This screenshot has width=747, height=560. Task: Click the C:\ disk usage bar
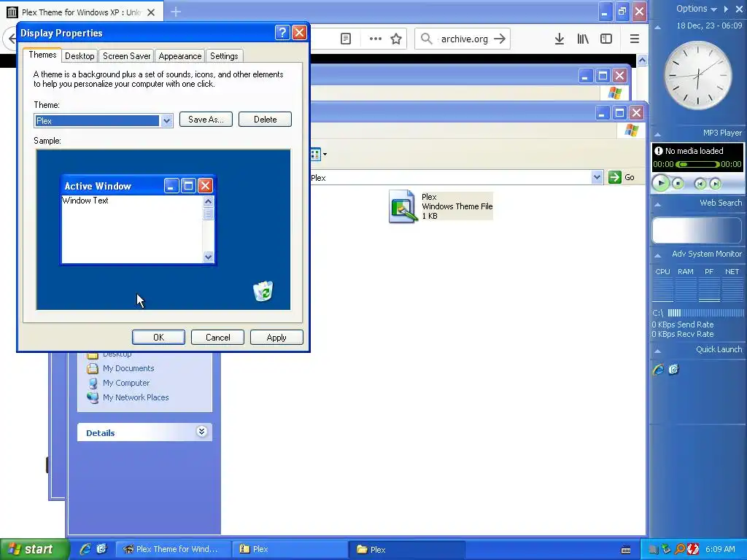[x=705, y=313]
